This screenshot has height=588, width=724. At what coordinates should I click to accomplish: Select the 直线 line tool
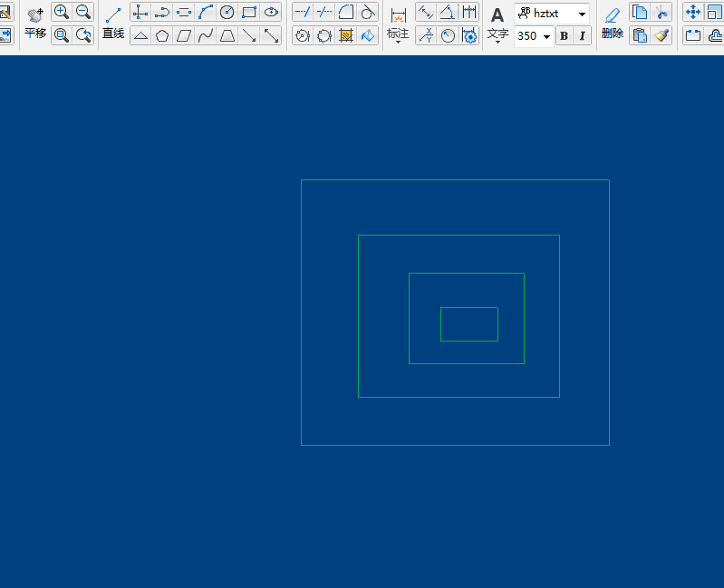click(x=113, y=23)
